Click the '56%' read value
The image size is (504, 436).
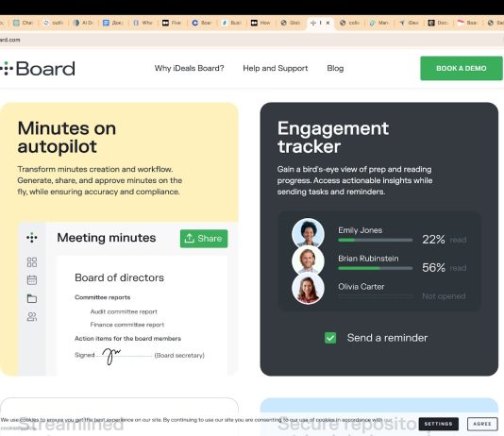(x=433, y=268)
